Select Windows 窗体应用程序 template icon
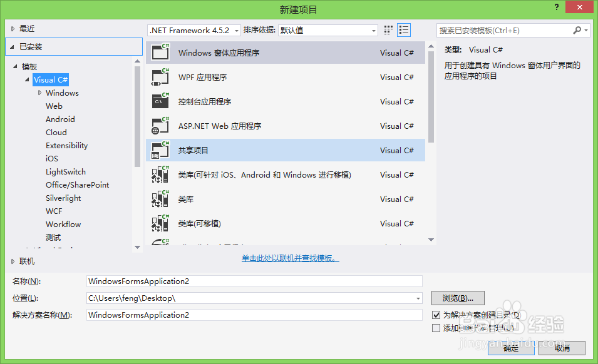598x364 pixels. [x=160, y=52]
